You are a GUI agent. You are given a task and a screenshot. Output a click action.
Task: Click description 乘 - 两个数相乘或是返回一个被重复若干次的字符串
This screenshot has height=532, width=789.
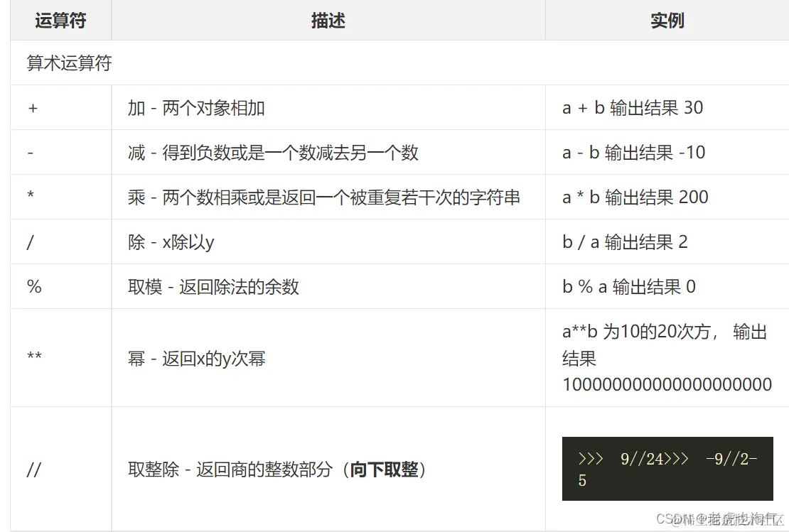(x=324, y=197)
